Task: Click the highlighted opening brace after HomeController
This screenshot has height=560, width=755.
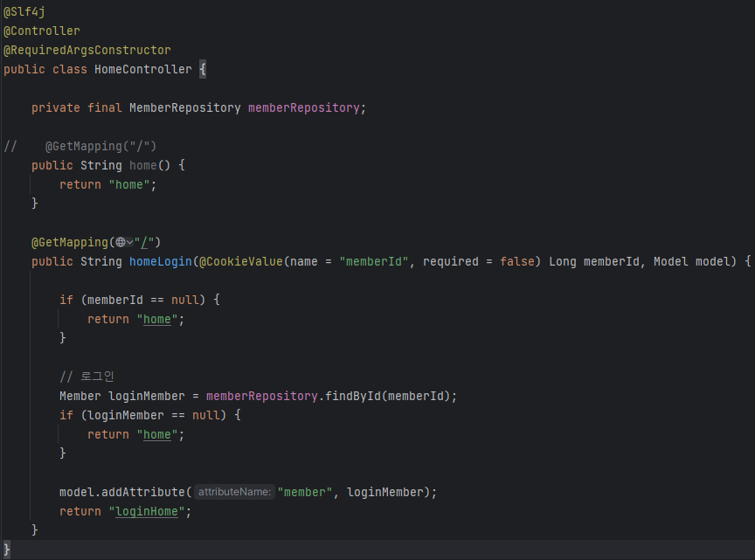Action: 203,69
